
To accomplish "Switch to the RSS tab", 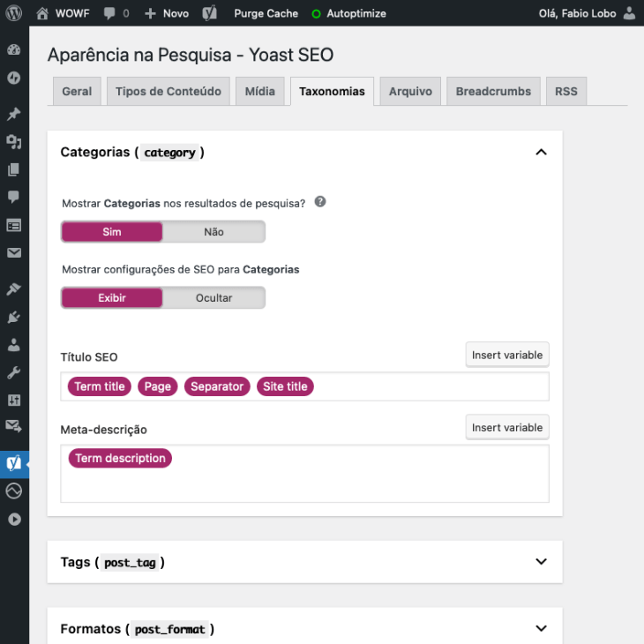I will (566, 91).
